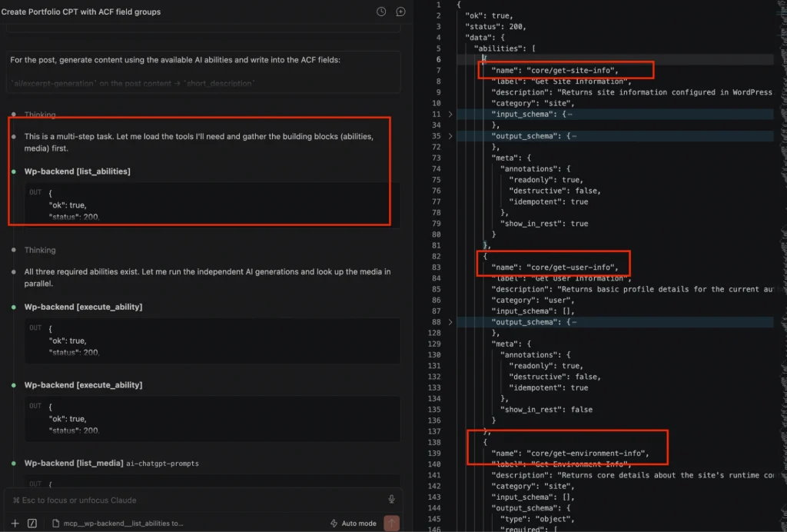This screenshot has height=532, width=787.
Task: Send the message with the orange arrow button
Action: coord(391,523)
